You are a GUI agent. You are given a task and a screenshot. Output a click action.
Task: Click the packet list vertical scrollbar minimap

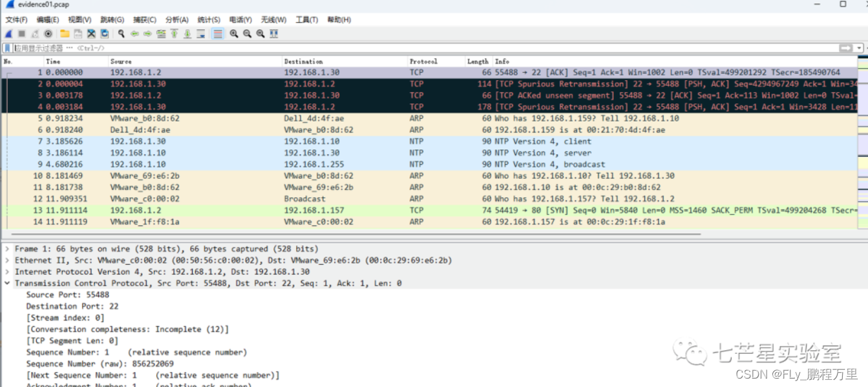(x=862, y=142)
